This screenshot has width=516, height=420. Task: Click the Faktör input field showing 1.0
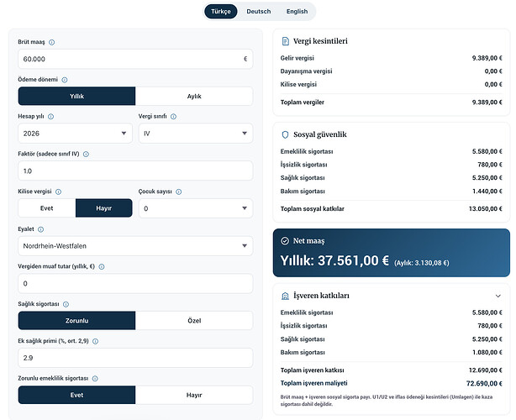[x=135, y=171]
